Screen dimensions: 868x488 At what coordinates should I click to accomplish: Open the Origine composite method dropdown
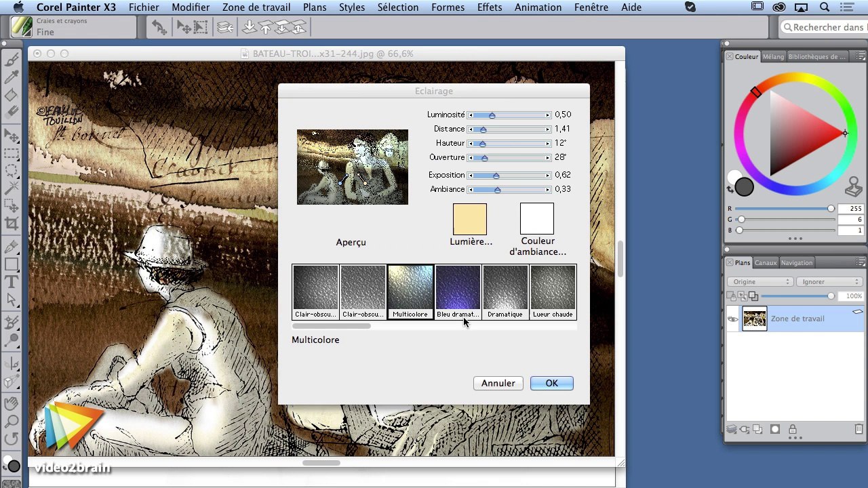760,281
